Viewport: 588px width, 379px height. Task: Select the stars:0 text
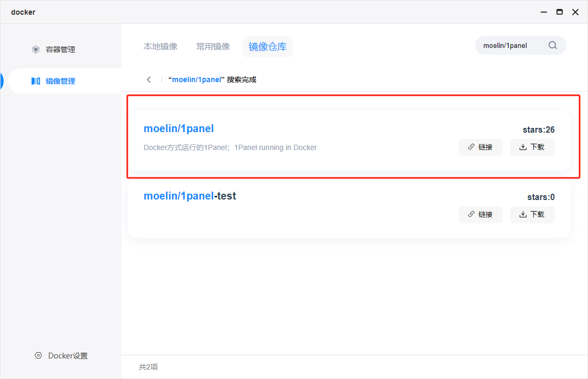pos(541,197)
